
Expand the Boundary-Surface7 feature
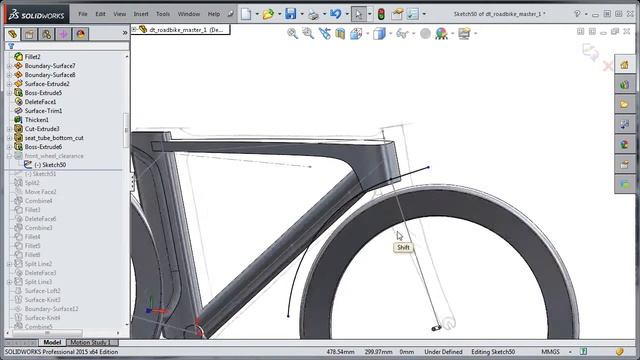pyautogui.click(x=9, y=66)
